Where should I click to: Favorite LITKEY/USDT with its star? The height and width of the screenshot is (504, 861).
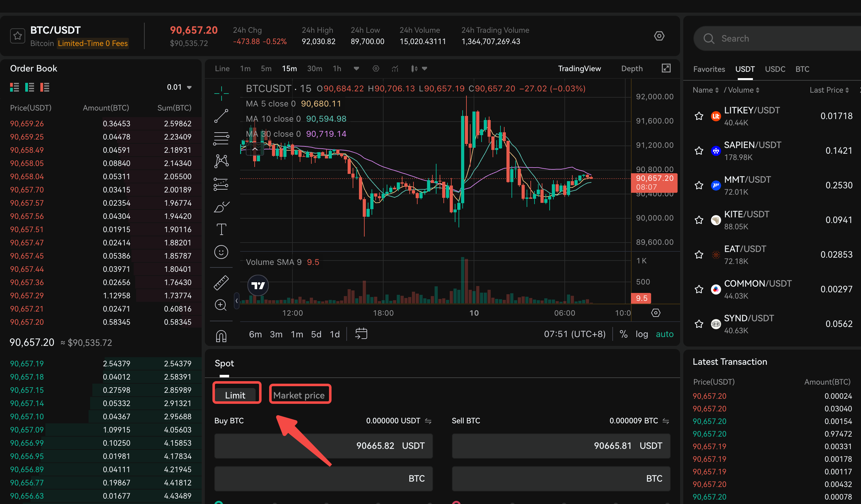[x=699, y=116]
